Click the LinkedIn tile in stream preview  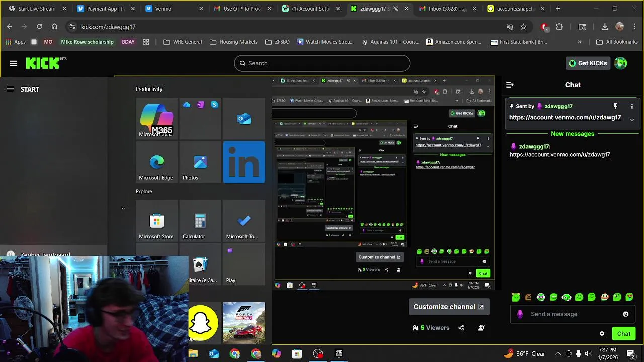pos(244,162)
